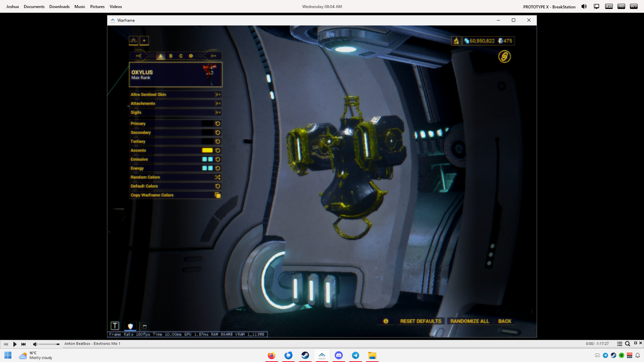Click the credits balance 60,950,822
The height and width of the screenshot is (362, 644).
(479, 41)
